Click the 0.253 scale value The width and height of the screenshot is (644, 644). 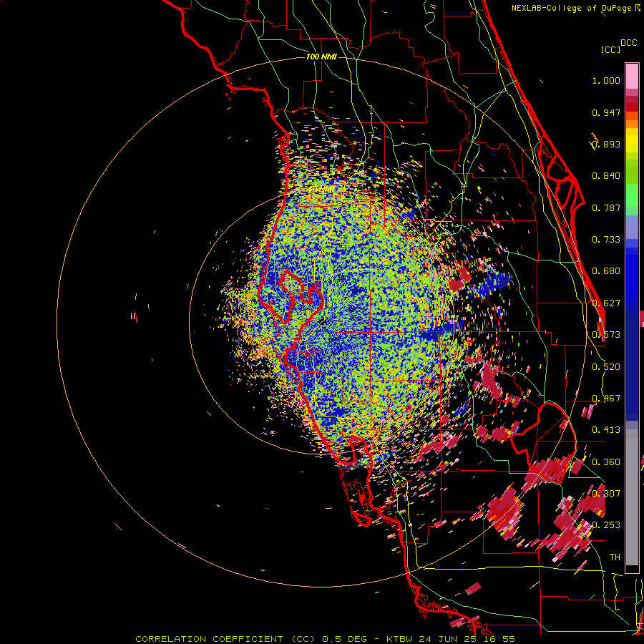606,525
